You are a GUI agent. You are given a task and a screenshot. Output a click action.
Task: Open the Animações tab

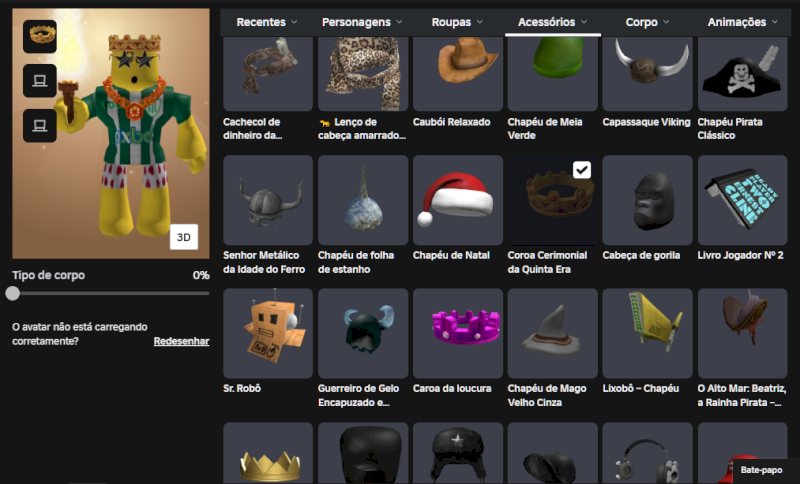tap(742, 22)
